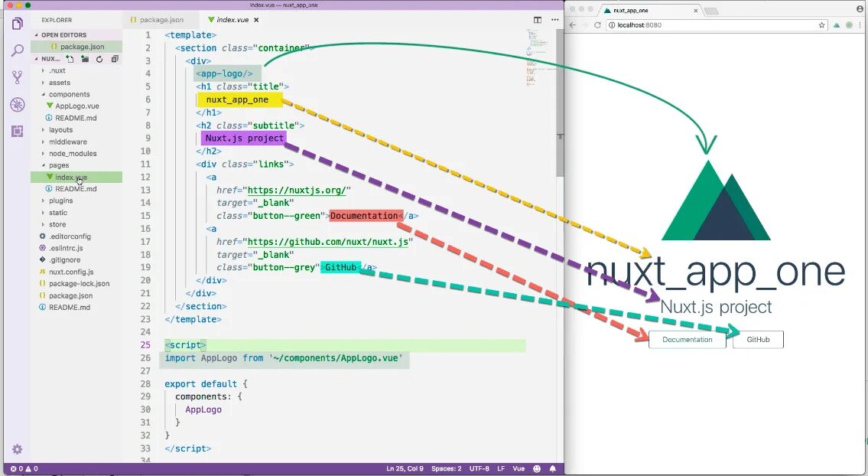Open package-lock.json in explorer
The width and height of the screenshot is (868, 476).
(x=79, y=284)
